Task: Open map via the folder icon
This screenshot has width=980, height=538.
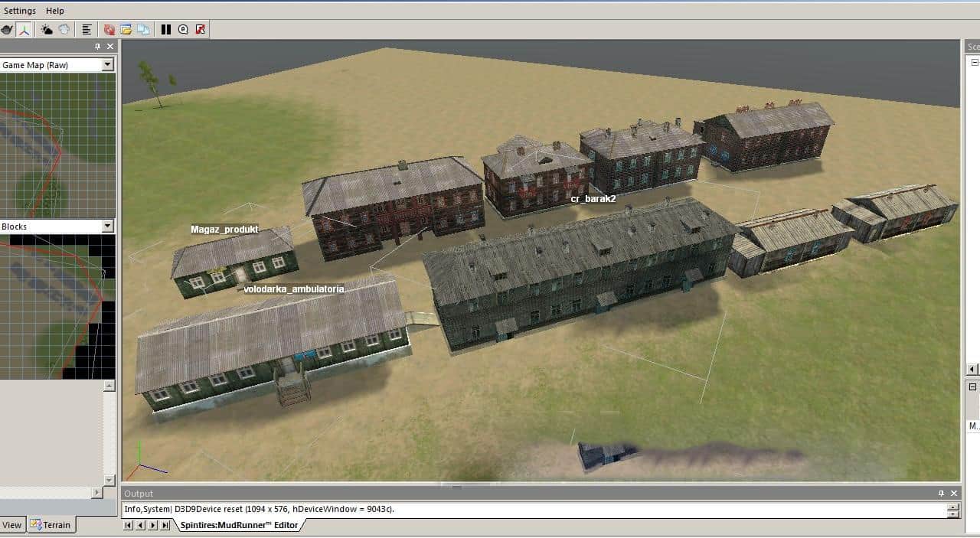Action: coord(126,30)
